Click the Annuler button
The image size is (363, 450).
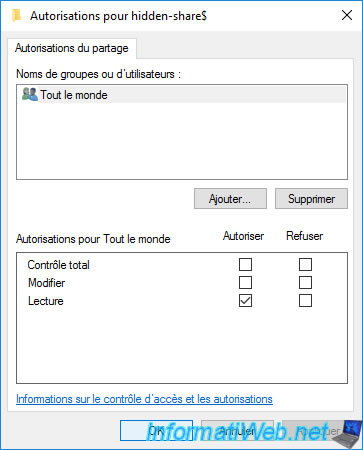click(237, 430)
